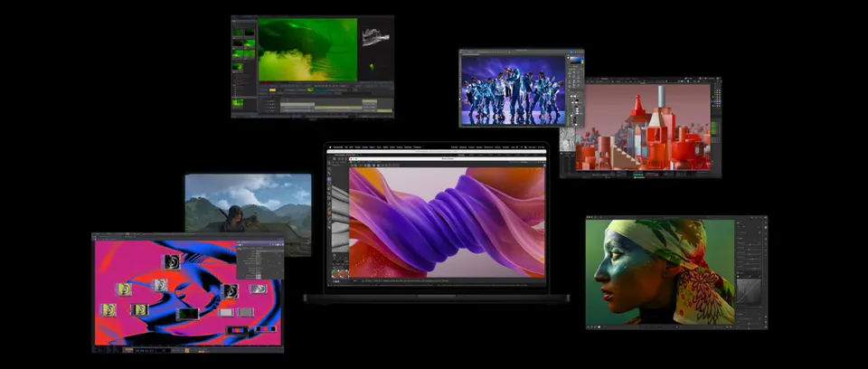Click the green cells in the 3D window's right panel

713,128
